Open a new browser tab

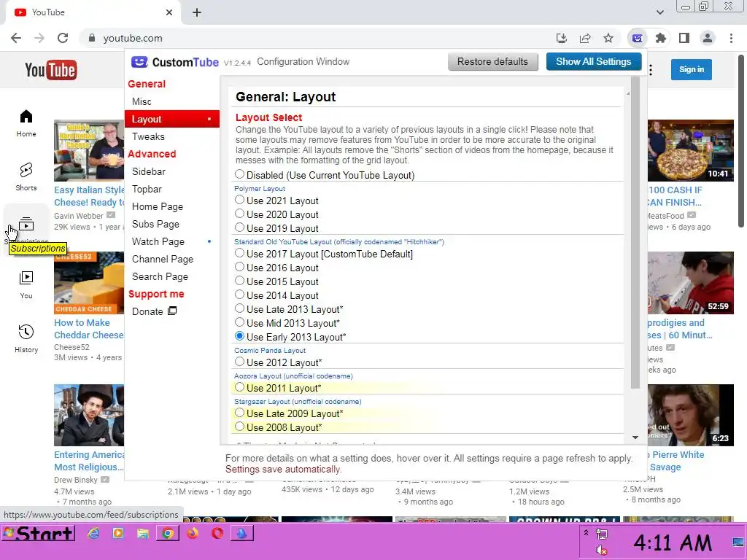(x=197, y=12)
